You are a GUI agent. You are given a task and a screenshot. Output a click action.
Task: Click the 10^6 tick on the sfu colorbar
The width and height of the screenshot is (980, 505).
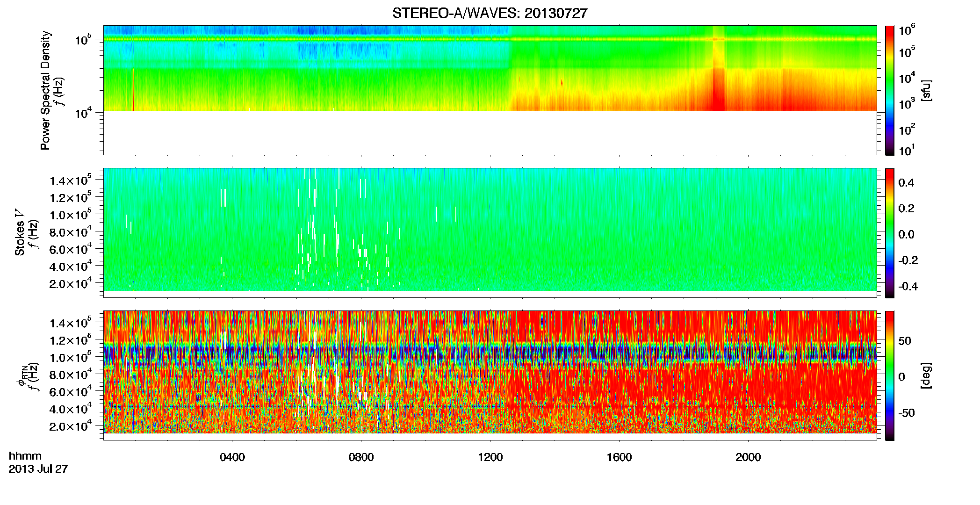pyautogui.click(x=907, y=30)
